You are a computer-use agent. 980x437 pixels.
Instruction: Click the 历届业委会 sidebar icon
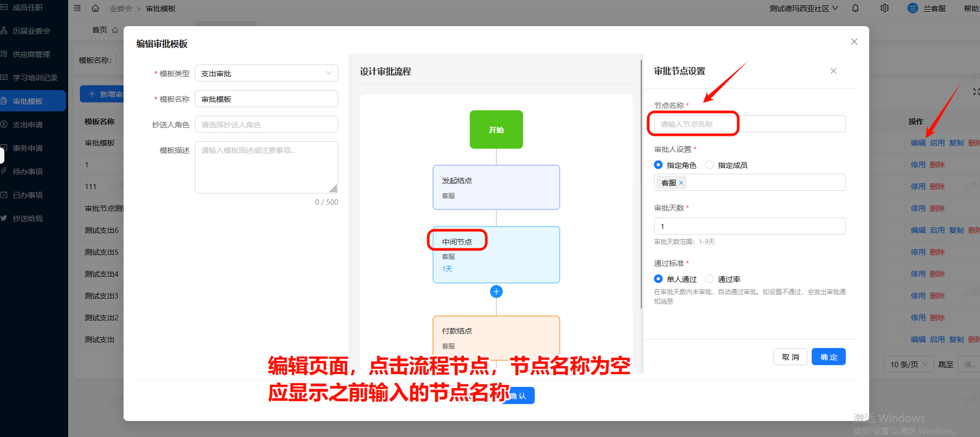click(4, 30)
